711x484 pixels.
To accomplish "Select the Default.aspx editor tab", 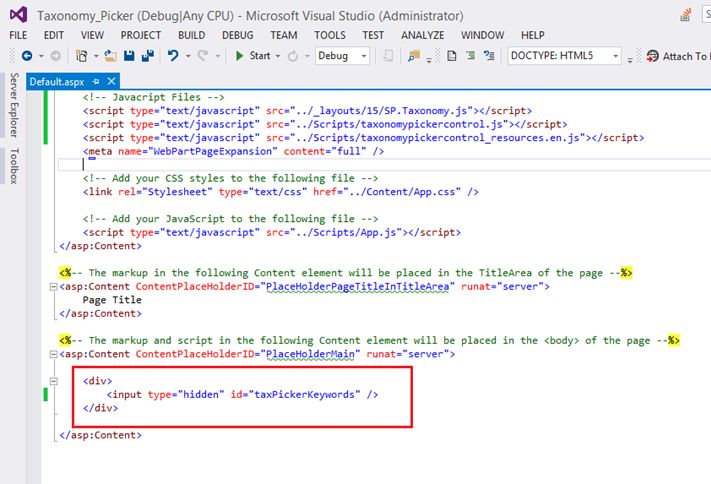I will [57, 82].
